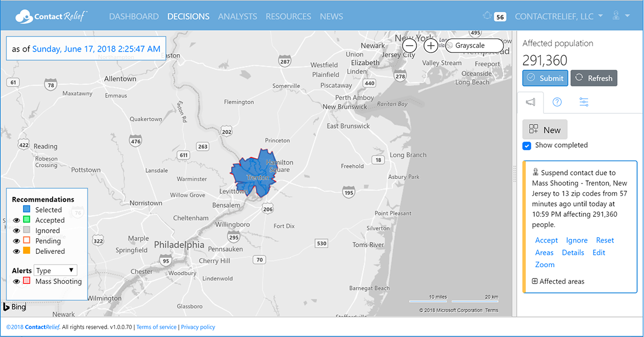Click the Ignored gray legend swatch
This screenshot has width=644, height=337.
coord(26,231)
